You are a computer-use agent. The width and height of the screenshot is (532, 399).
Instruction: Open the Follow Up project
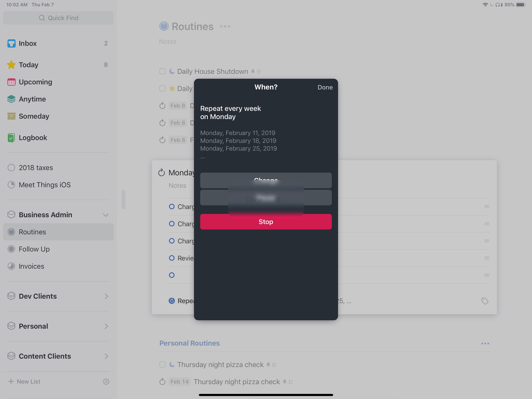[34, 249]
